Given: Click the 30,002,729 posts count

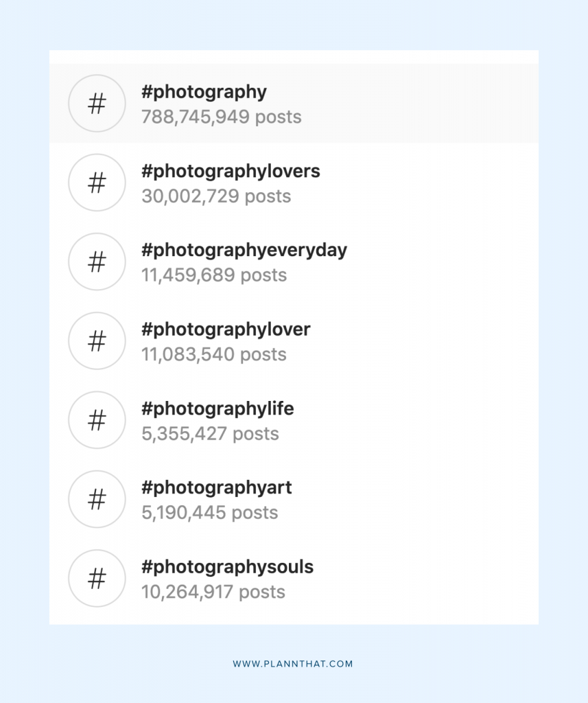Looking at the screenshot, I should pos(216,196).
